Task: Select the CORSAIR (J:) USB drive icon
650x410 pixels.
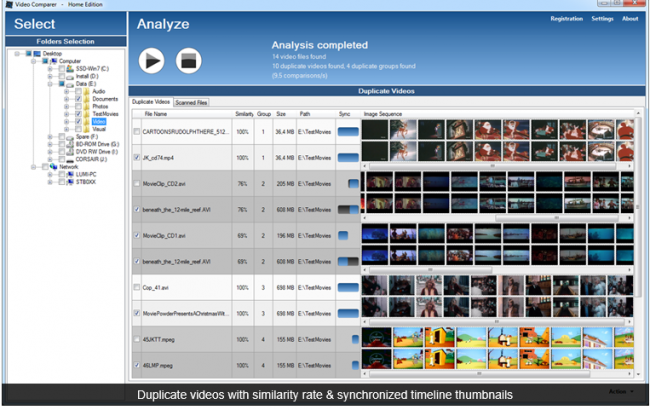Action: pos(70,159)
